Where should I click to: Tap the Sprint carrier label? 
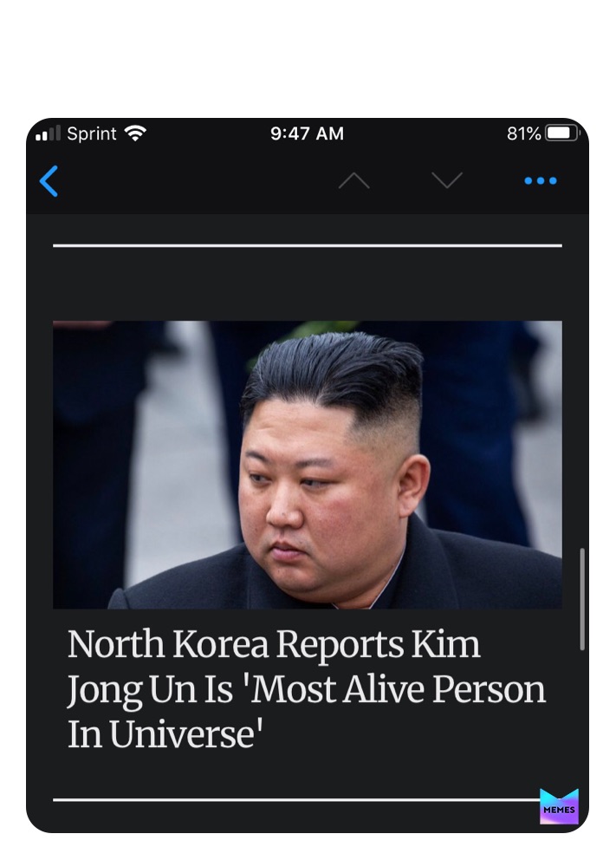pyautogui.click(x=92, y=134)
